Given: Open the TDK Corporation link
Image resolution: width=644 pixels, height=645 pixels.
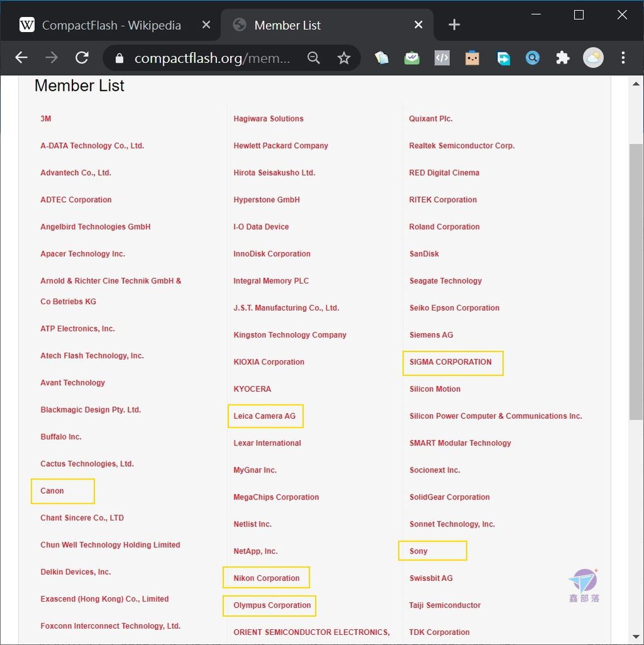Looking at the screenshot, I should coord(439,632).
